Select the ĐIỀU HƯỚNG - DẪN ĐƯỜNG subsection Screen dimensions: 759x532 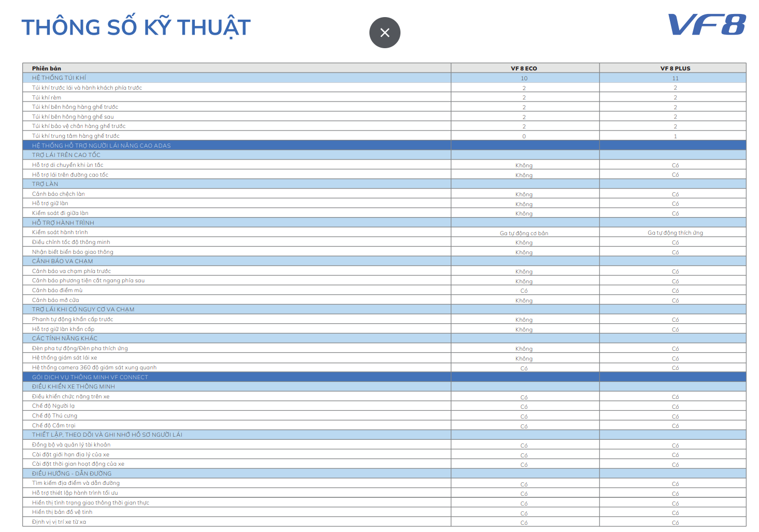[72, 473]
